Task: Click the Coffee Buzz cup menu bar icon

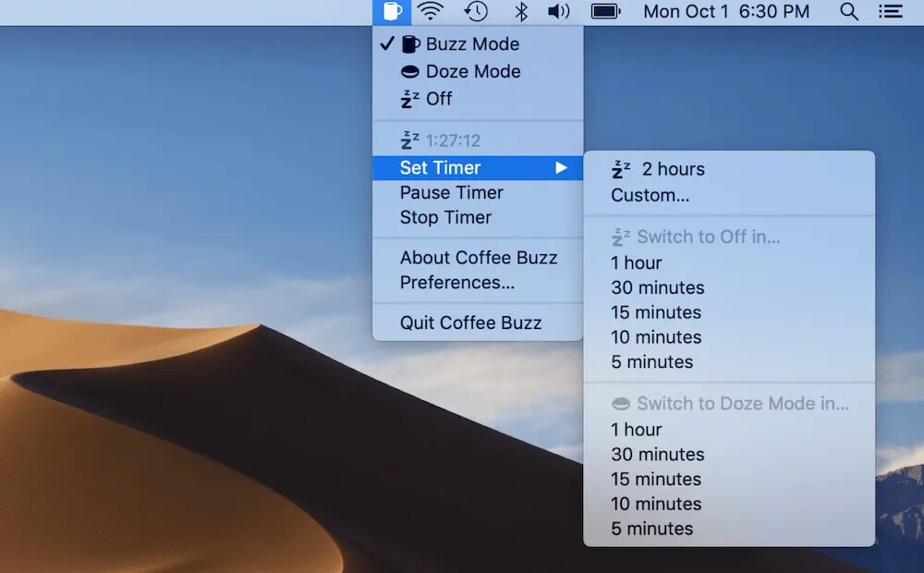Action: tap(392, 12)
